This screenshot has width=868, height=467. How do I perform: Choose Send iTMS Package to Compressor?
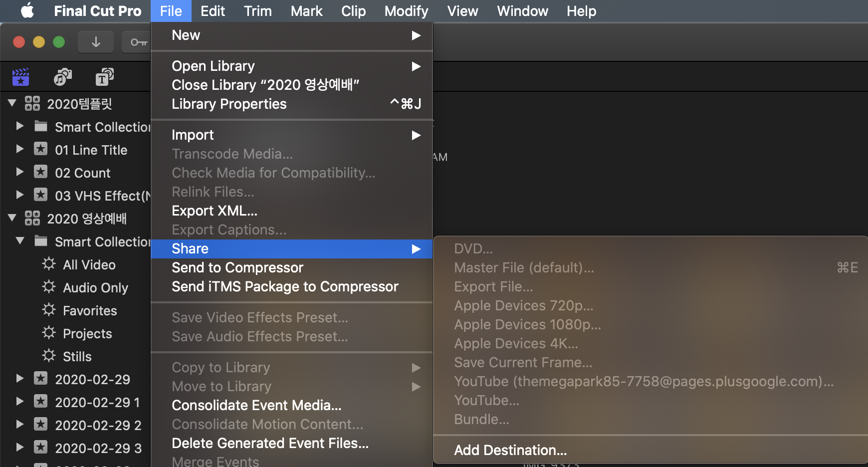coord(292,286)
